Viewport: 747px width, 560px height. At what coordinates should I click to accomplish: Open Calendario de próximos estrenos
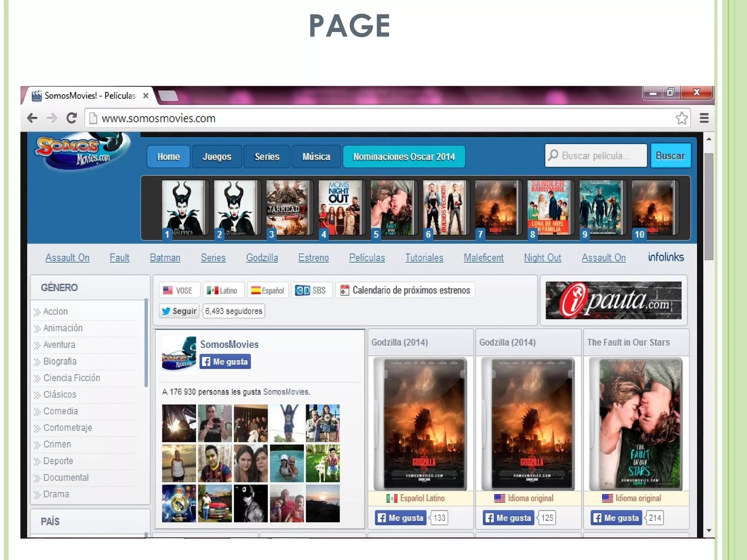click(x=405, y=290)
